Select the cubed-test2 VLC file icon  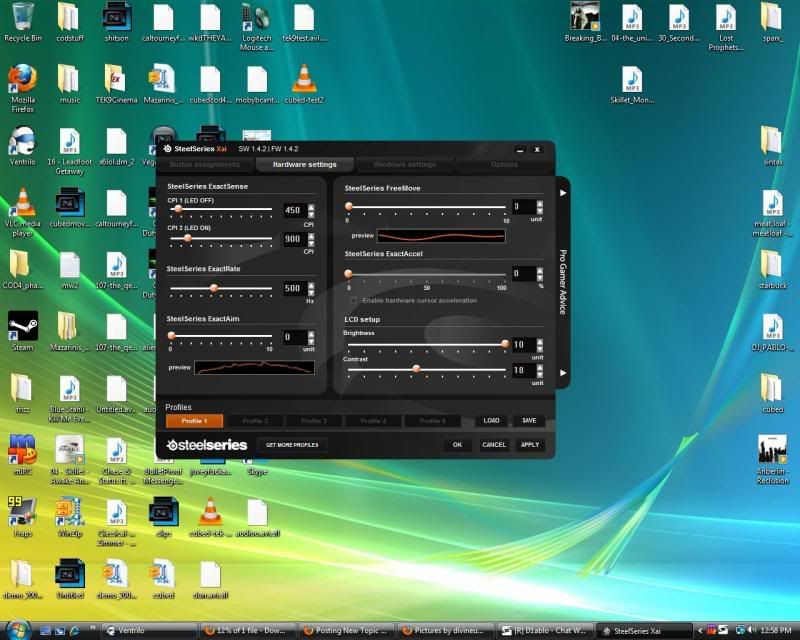304,84
